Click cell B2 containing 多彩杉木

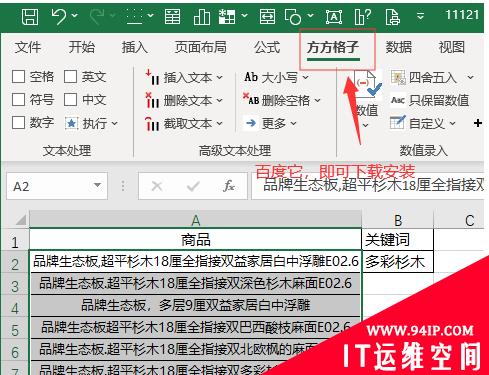[x=398, y=261]
